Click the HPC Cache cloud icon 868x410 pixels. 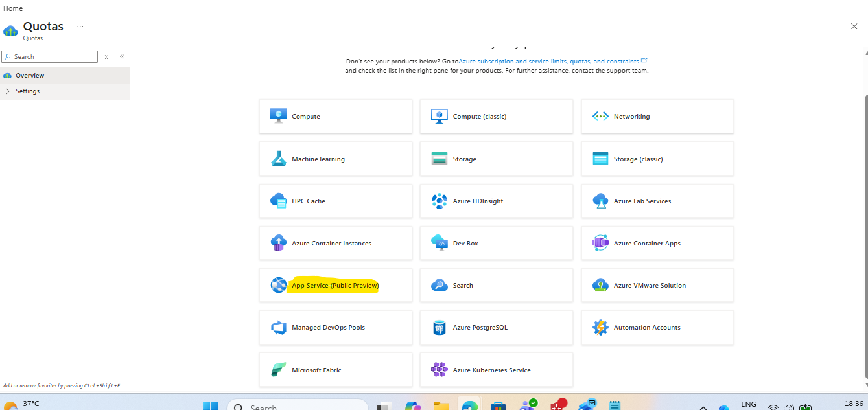pyautogui.click(x=278, y=201)
